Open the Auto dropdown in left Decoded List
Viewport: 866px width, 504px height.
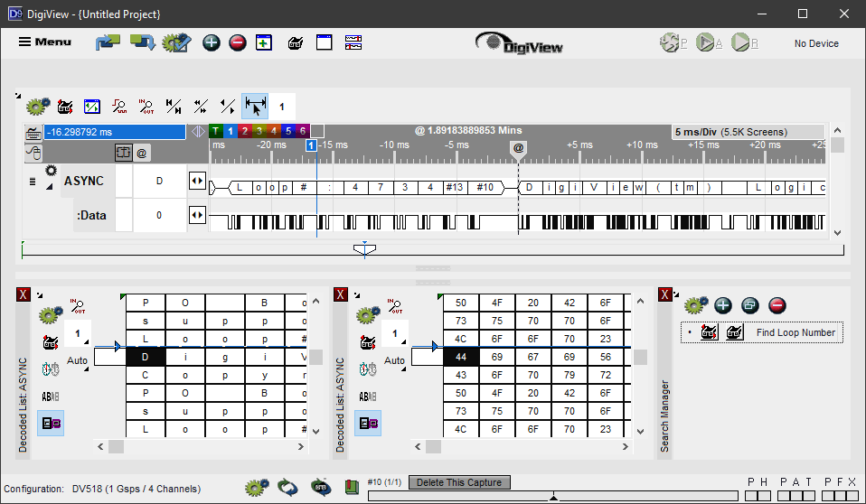(78, 360)
